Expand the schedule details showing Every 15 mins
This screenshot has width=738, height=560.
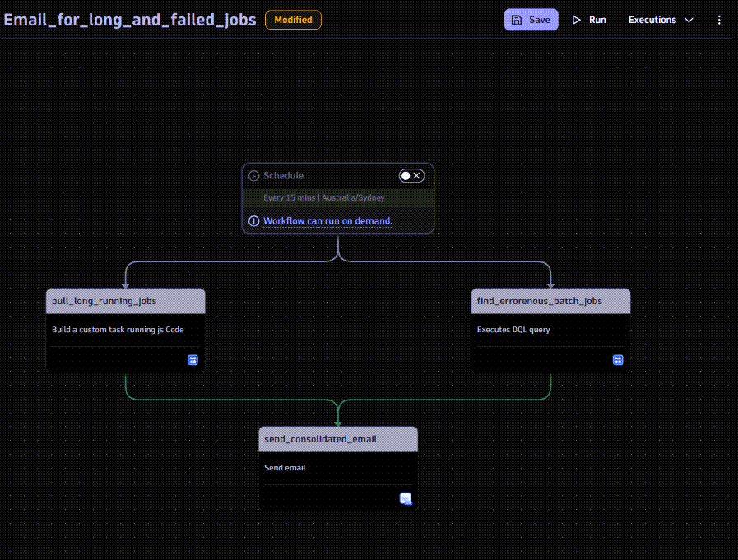[x=337, y=197]
